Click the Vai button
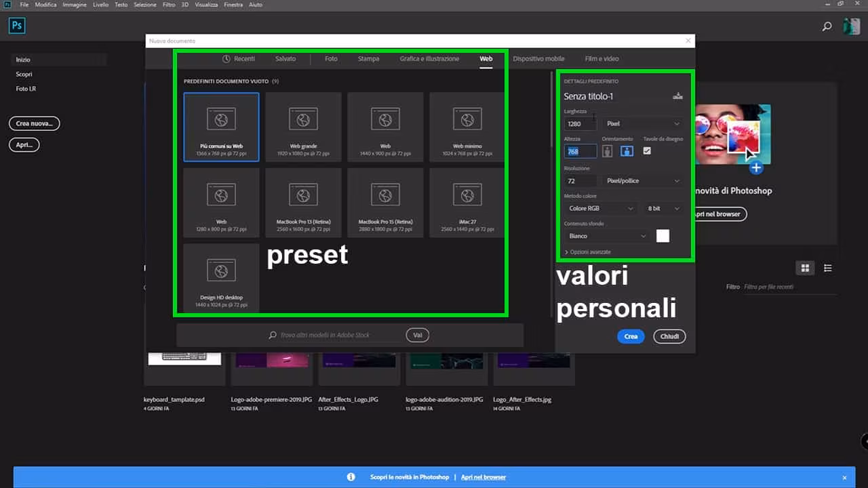868x488 pixels. pos(418,335)
